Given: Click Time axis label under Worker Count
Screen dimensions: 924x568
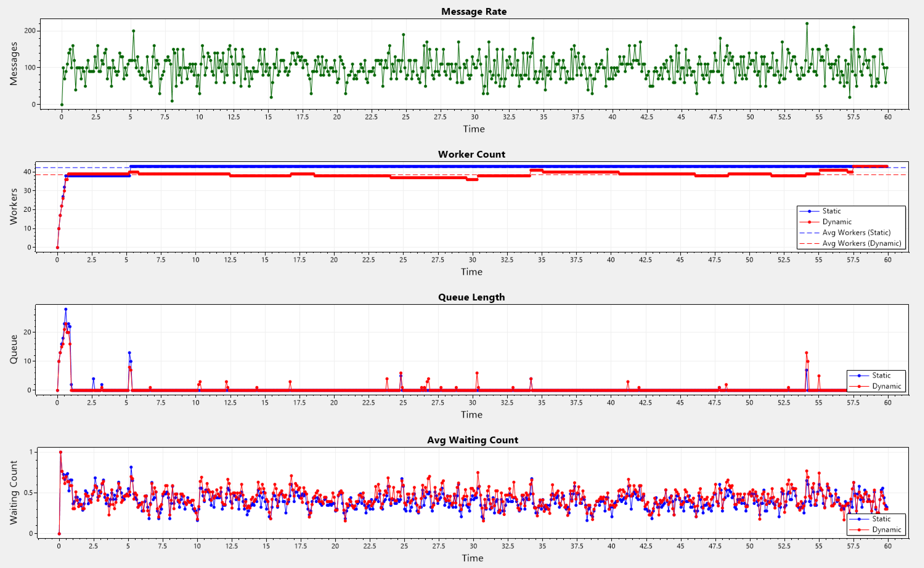Looking at the screenshot, I should point(471,272).
